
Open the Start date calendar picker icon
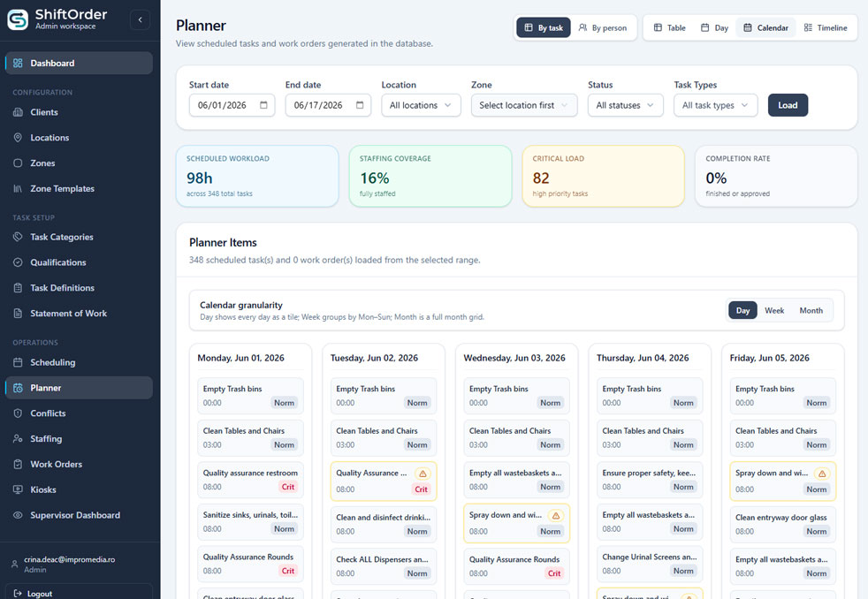click(263, 105)
